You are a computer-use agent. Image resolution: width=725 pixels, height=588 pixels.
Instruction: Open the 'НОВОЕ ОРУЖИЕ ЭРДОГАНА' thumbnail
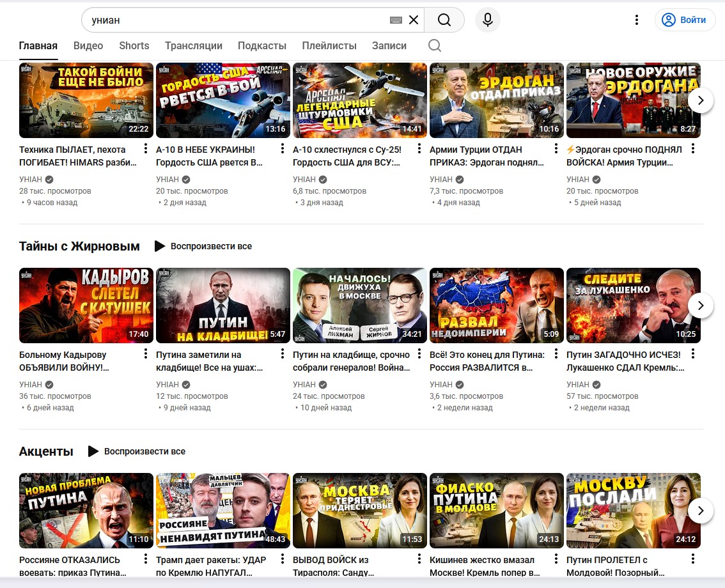tap(634, 100)
